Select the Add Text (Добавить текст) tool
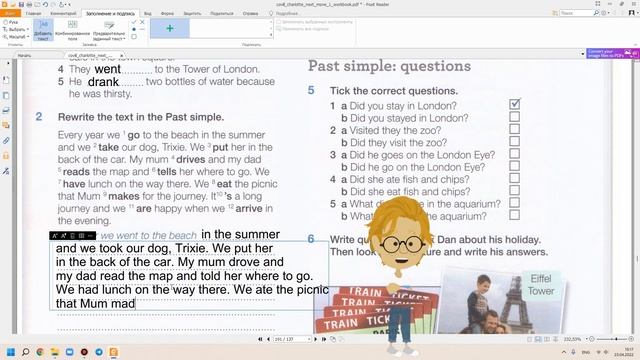640x360 pixels. (x=43, y=30)
